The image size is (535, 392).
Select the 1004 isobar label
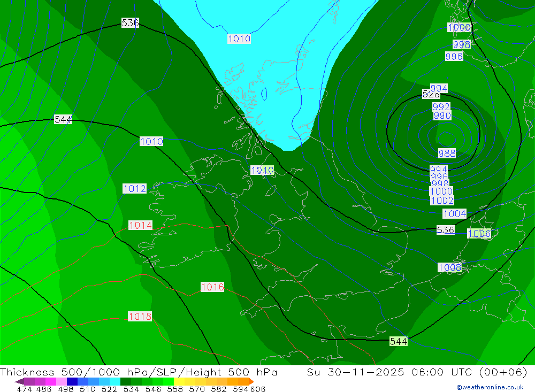click(x=454, y=213)
